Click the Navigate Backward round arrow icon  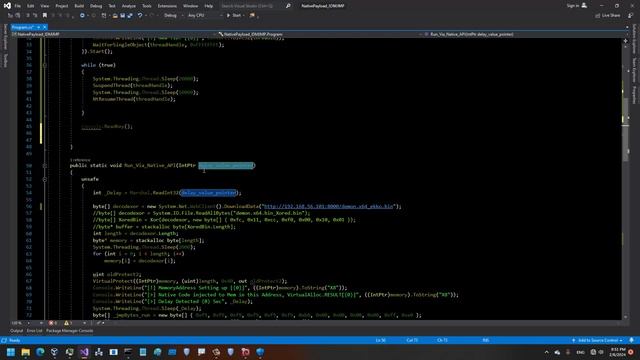coord(82,16)
